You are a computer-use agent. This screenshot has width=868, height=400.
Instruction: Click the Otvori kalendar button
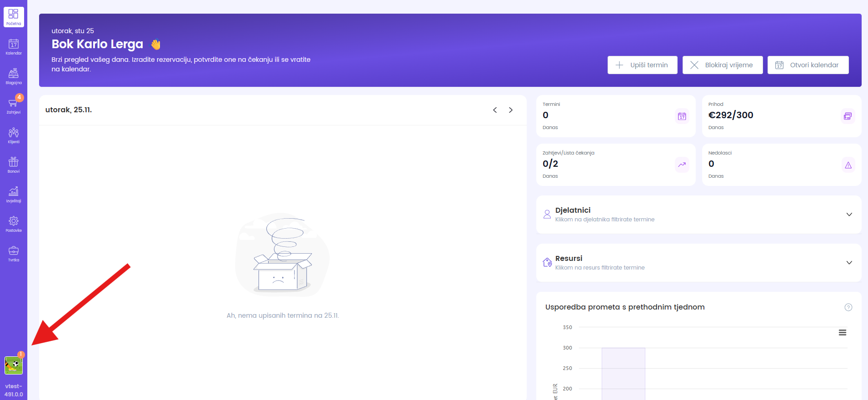808,65
